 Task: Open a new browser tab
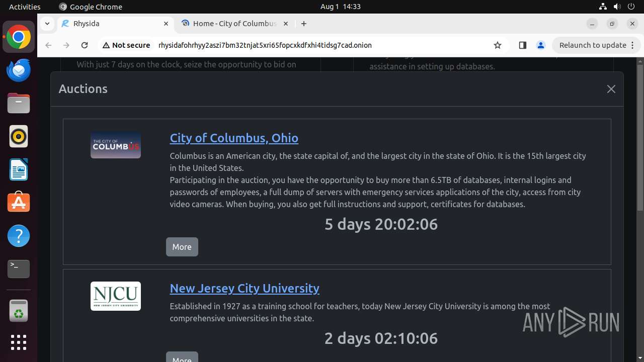point(304,24)
